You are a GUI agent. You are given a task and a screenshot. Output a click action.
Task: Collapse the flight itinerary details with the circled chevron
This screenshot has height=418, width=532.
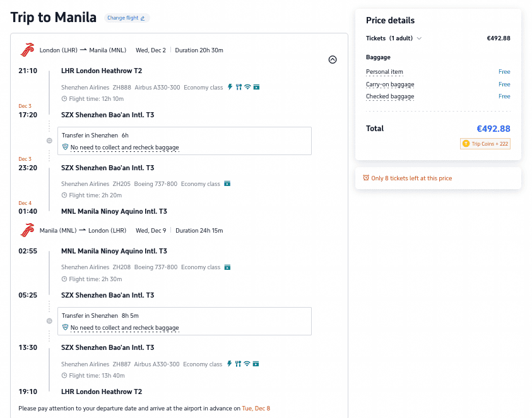point(333,60)
